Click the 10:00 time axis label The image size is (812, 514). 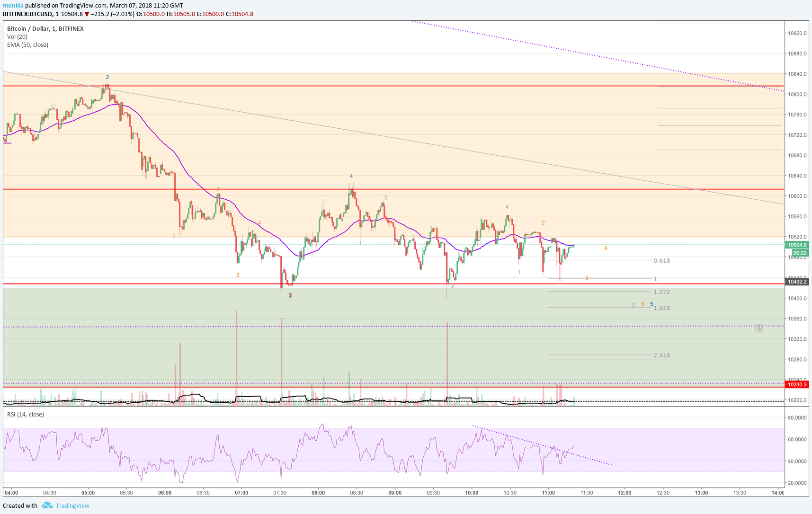(x=472, y=493)
